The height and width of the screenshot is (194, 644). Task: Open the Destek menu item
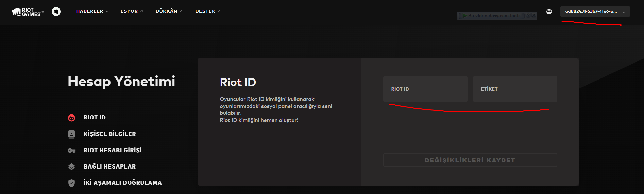(208, 11)
